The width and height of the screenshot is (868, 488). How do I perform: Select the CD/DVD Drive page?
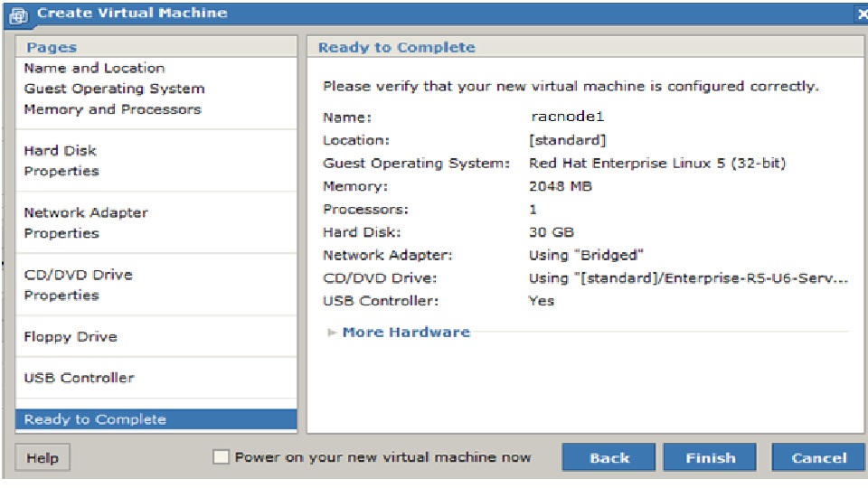coord(78,275)
